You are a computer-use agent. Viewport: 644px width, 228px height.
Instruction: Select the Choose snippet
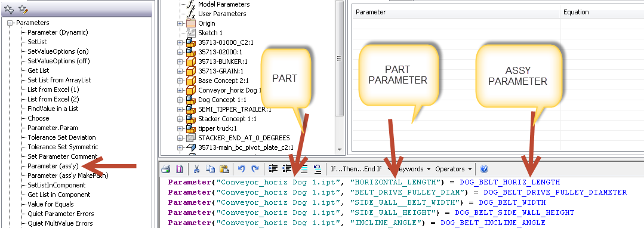[x=38, y=118]
